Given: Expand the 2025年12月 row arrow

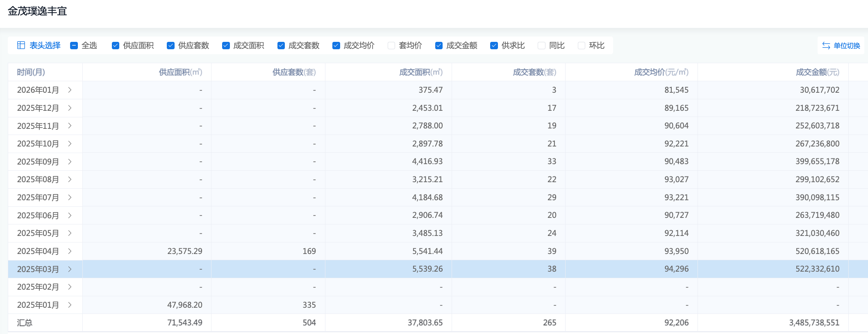Looking at the screenshot, I should [x=70, y=108].
